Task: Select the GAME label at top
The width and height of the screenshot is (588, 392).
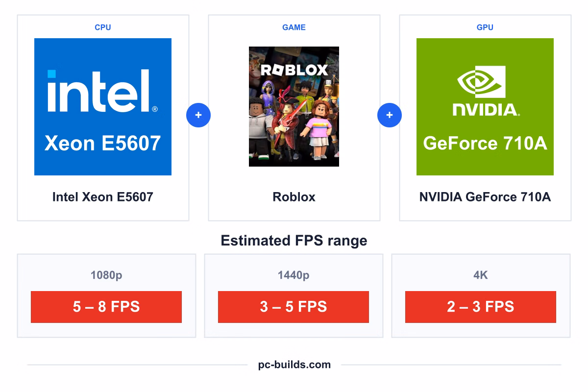Action: 294,27
